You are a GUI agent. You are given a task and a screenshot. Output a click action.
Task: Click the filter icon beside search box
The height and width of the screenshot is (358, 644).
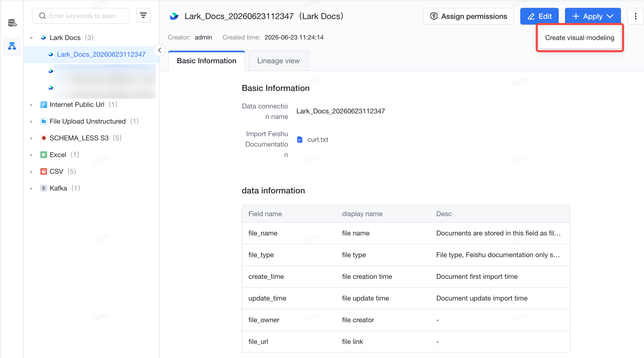click(143, 16)
